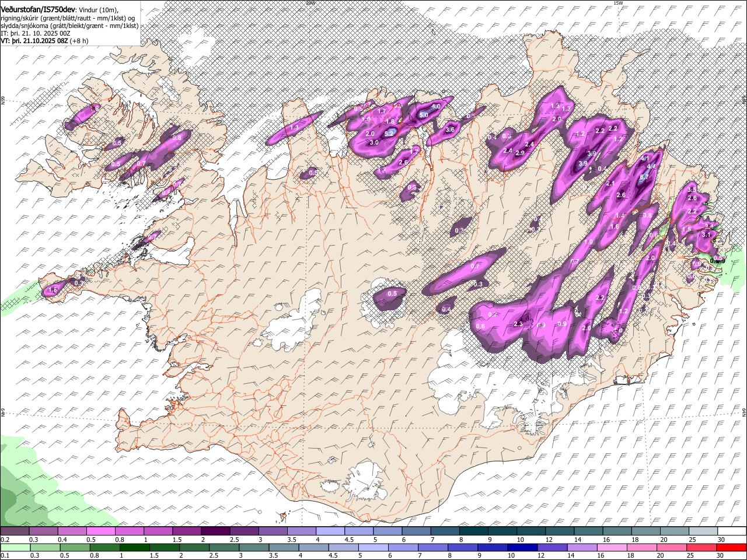Select the 5.0 precipitation value on the map
This screenshot has width=747, height=560.
pos(424,116)
